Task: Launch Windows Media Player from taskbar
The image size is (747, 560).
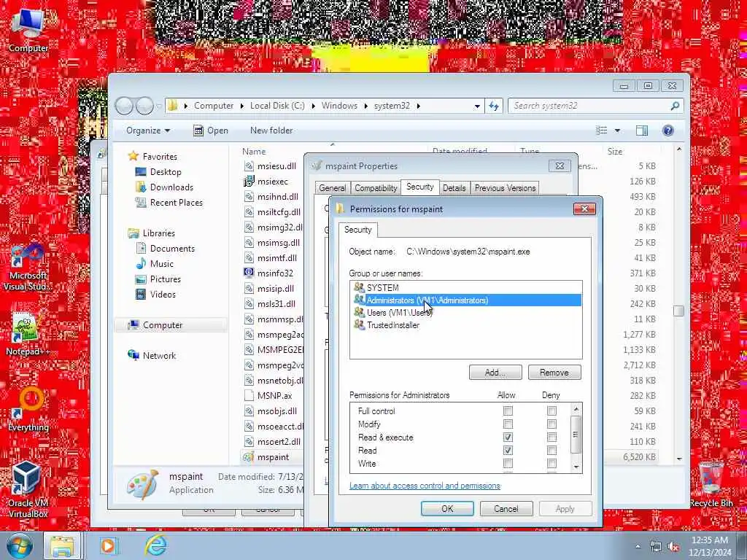Action: [108, 546]
